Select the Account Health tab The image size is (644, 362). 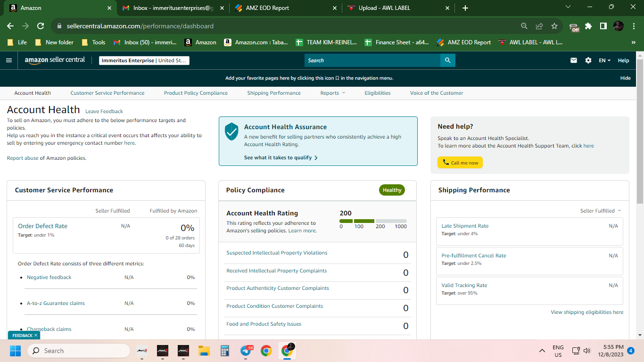33,93
